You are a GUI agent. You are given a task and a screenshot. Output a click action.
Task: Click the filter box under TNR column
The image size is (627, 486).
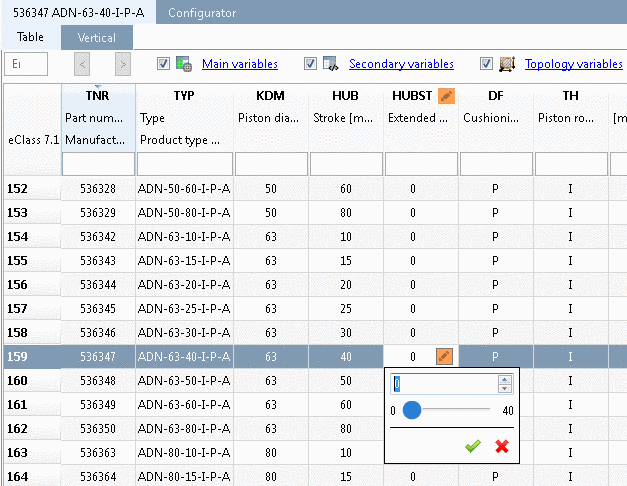pyautogui.click(x=98, y=164)
